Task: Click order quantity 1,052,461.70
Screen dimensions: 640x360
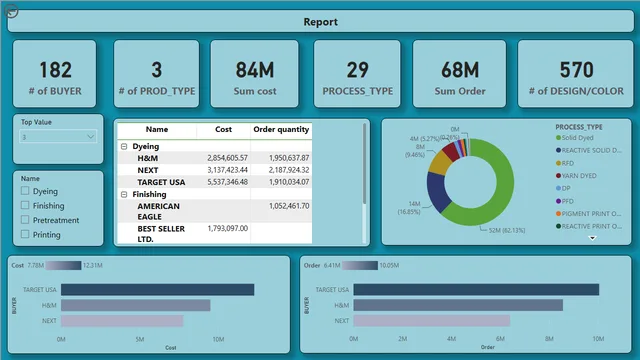Action: tap(289, 206)
